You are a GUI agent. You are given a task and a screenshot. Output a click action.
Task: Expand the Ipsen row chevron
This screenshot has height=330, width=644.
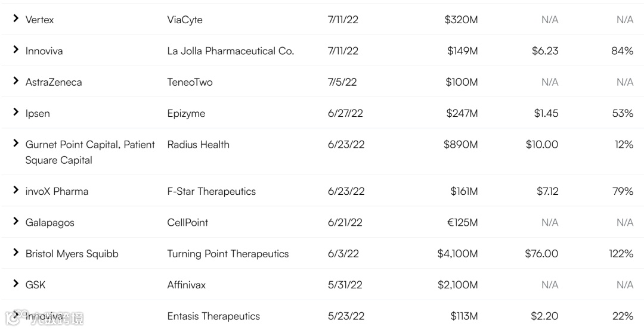point(16,112)
